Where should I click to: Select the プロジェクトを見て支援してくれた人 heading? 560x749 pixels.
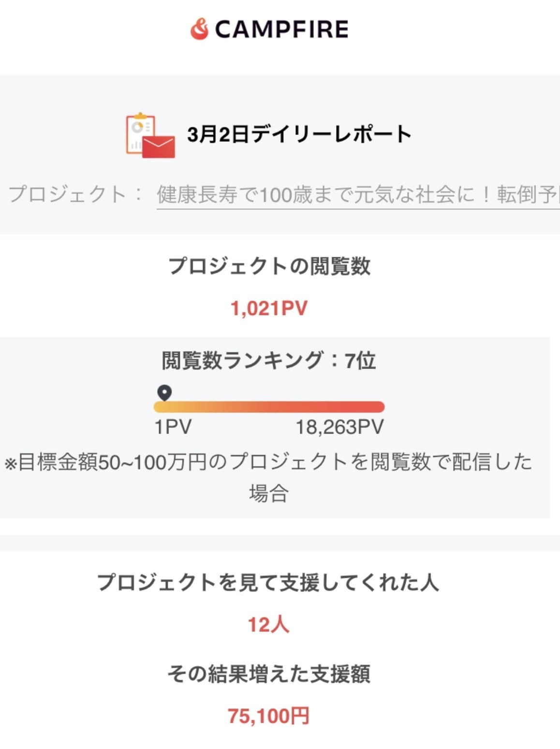[268, 582]
